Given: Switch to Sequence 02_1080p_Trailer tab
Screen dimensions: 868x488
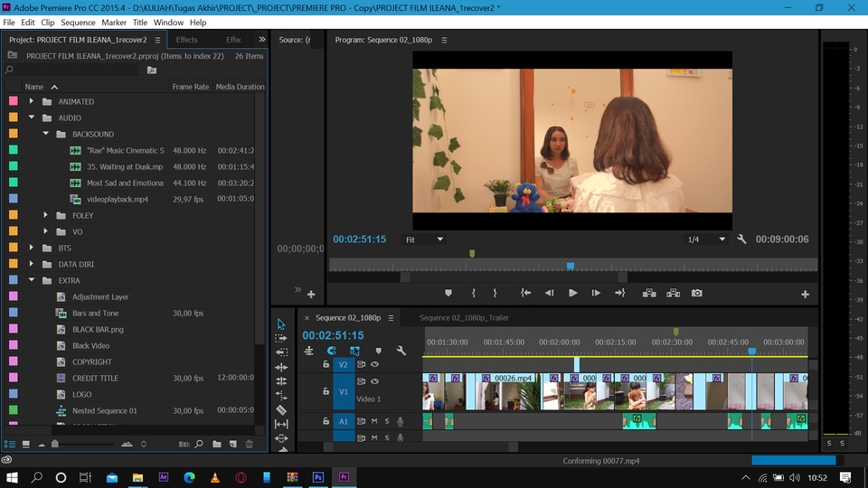Looking at the screenshot, I should 464,317.
